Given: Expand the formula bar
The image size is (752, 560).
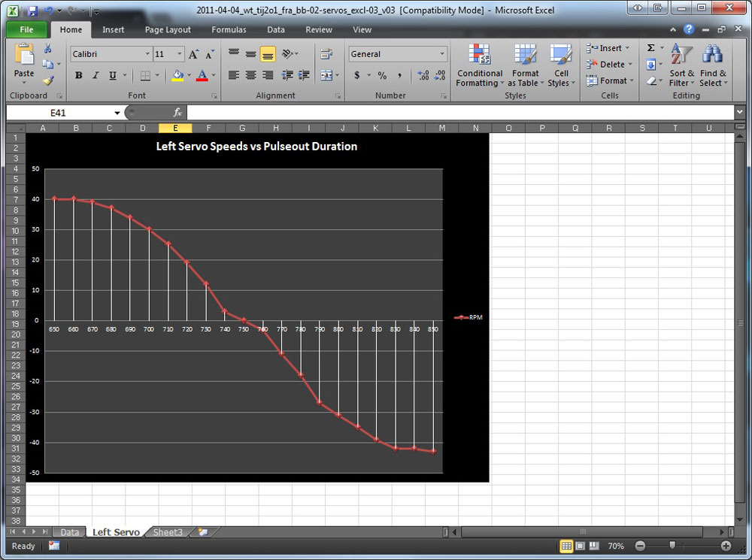Looking at the screenshot, I should point(739,112).
